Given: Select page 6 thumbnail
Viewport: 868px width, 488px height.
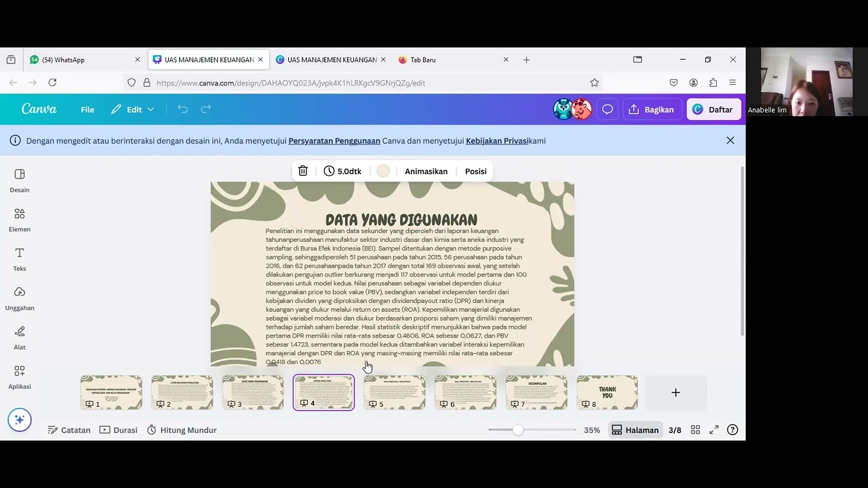Looking at the screenshot, I should [465, 392].
